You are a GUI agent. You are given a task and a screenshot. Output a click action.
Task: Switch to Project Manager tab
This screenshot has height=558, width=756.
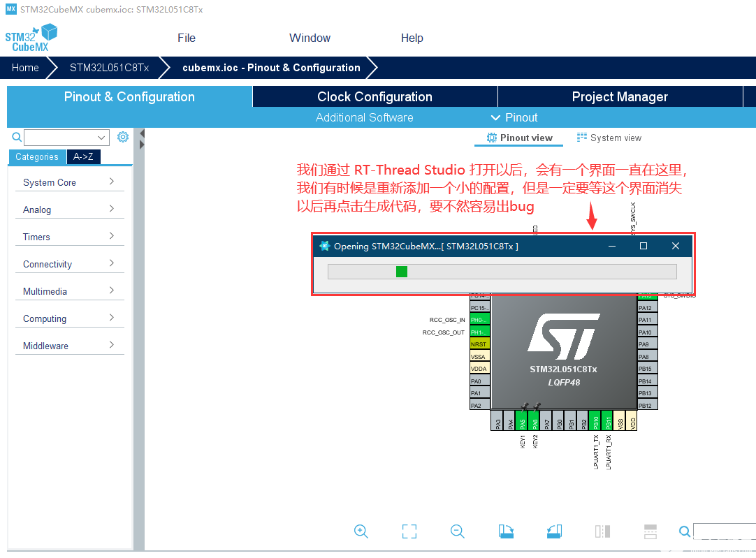coord(620,96)
